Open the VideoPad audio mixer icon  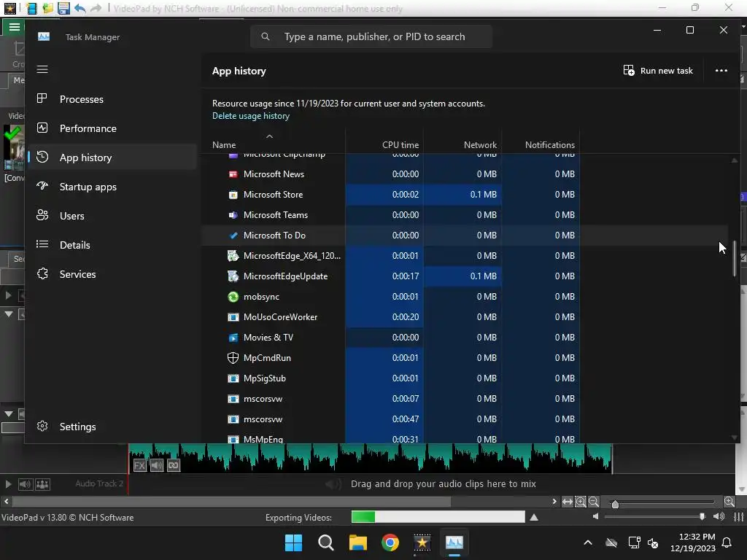(x=738, y=517)
